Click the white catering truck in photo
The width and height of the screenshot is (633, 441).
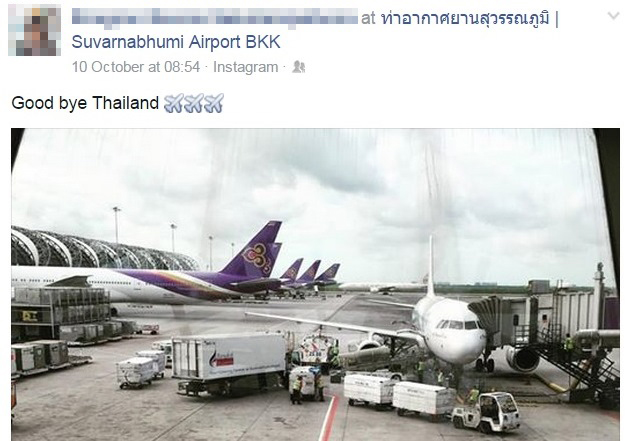[x=229, y=362]
